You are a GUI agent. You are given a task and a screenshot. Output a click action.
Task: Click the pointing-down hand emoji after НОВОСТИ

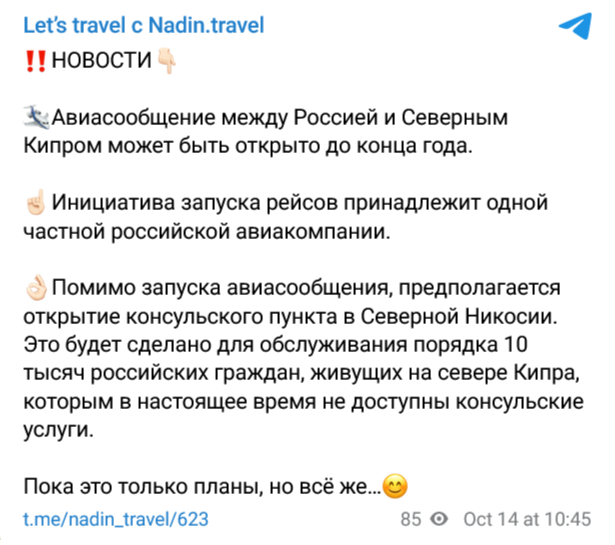tap(167, 61)
